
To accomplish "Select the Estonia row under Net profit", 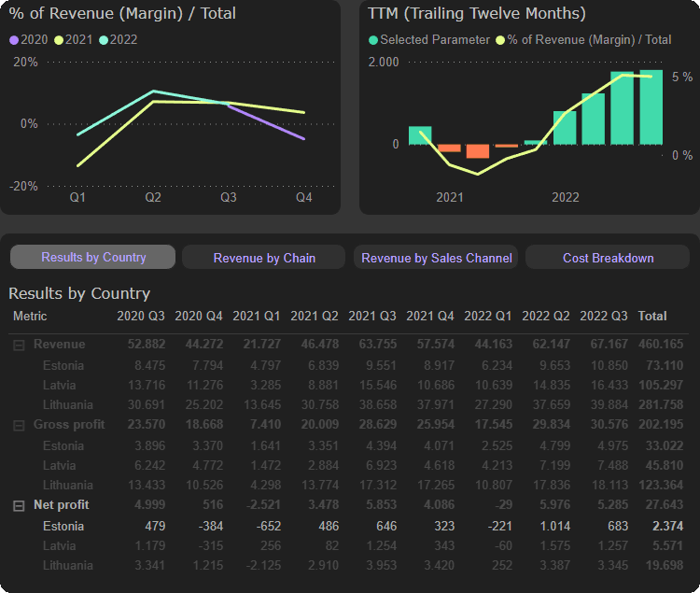I will click(x=63, y=526).
